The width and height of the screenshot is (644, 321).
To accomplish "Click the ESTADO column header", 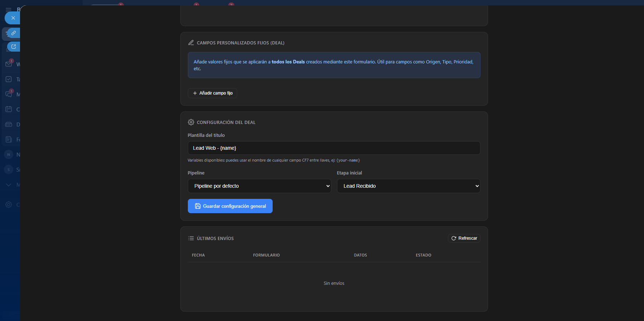I will coord(423,255).
